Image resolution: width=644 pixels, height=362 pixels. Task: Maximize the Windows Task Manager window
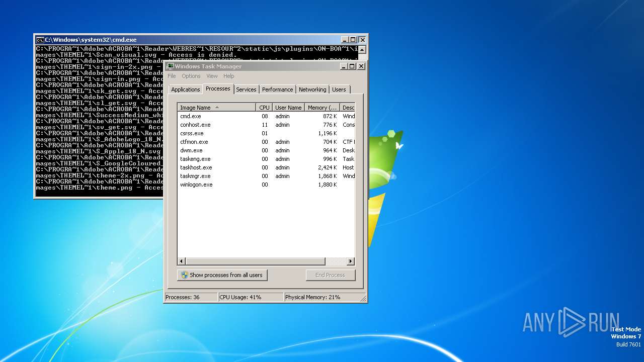pos(352,66)
